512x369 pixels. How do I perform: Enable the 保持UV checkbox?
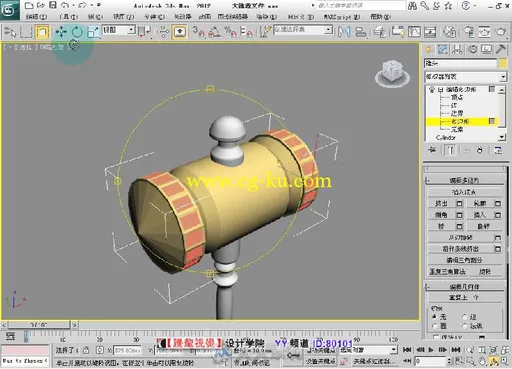point(436,337)
